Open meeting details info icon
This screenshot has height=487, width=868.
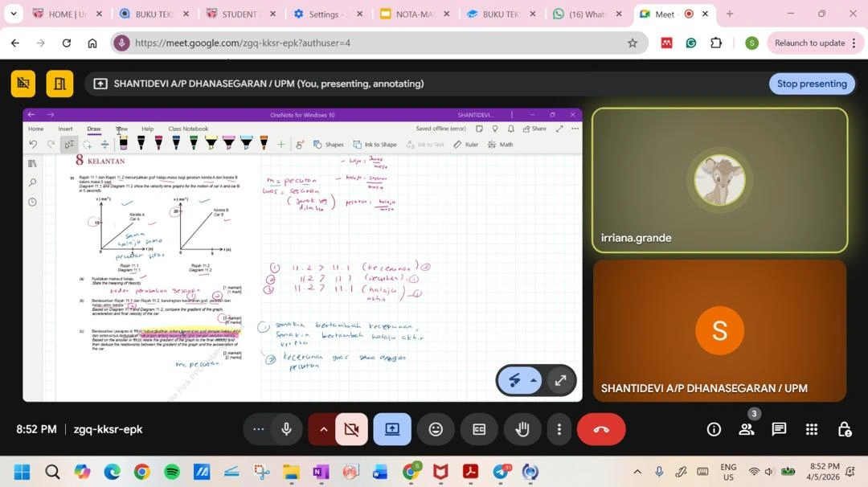point(714,429)
